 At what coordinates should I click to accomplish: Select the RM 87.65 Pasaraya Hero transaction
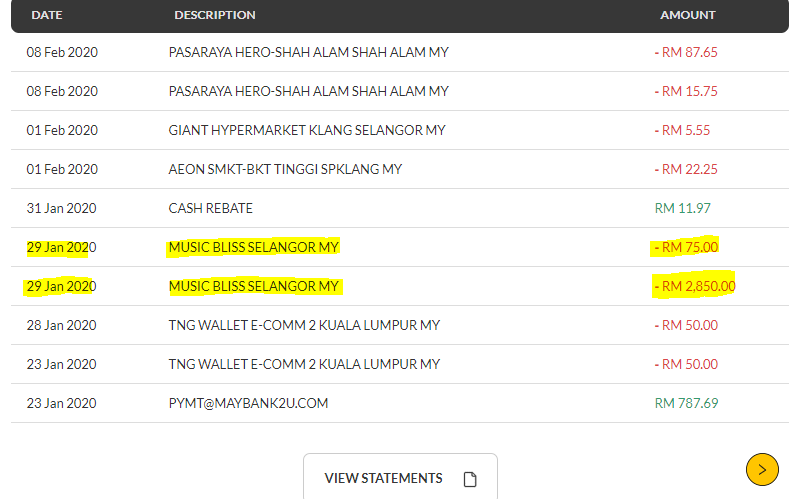coord(309,52)
